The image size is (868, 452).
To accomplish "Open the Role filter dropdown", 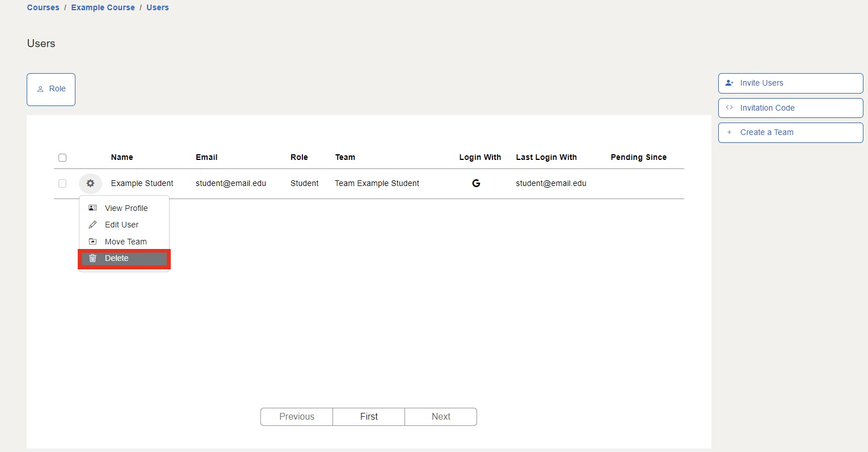I will [x=51, y=90].
